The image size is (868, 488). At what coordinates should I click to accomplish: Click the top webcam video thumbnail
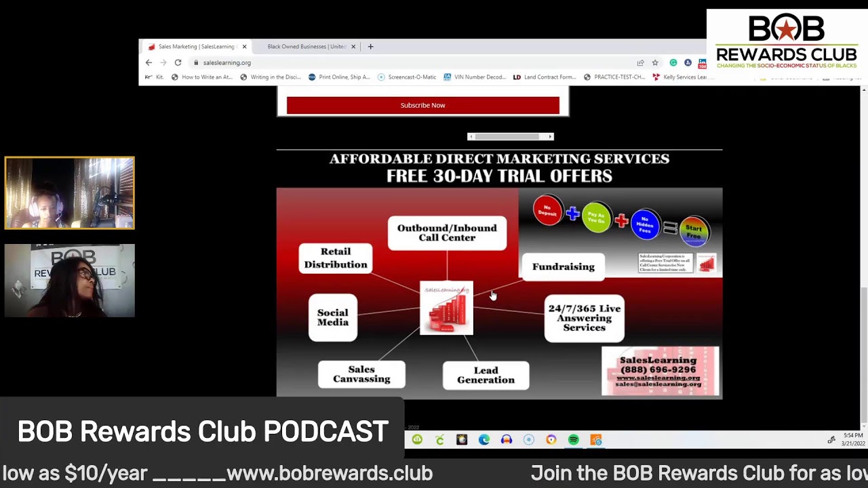(x=70, y=193)
